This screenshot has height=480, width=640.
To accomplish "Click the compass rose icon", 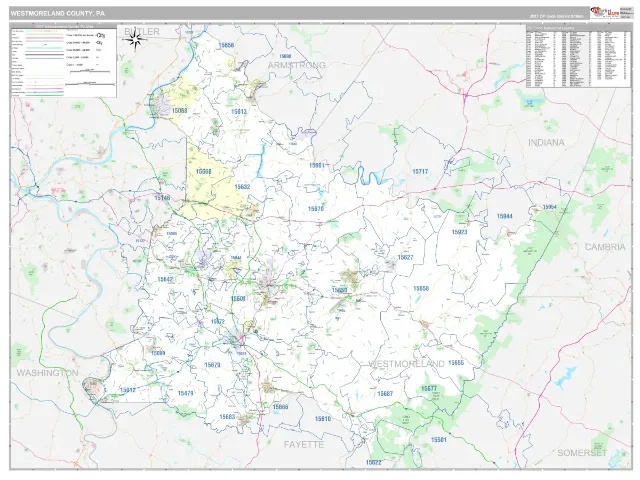I will 137,40.
